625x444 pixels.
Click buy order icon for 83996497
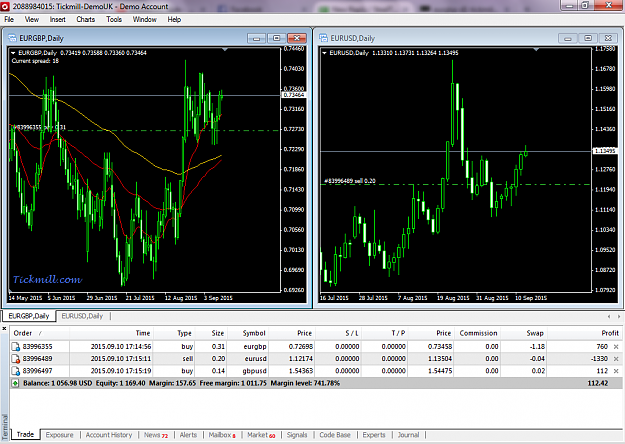(16, 371)
